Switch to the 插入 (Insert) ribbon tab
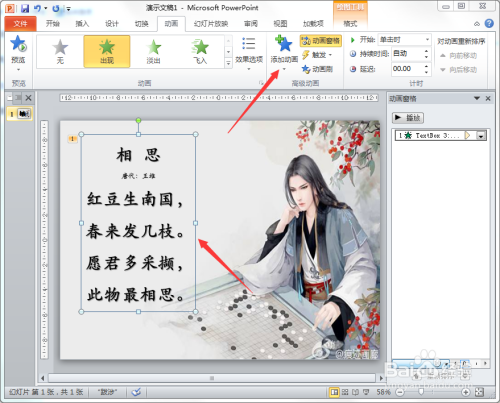500x403 pixels. (x=82, y=24)
